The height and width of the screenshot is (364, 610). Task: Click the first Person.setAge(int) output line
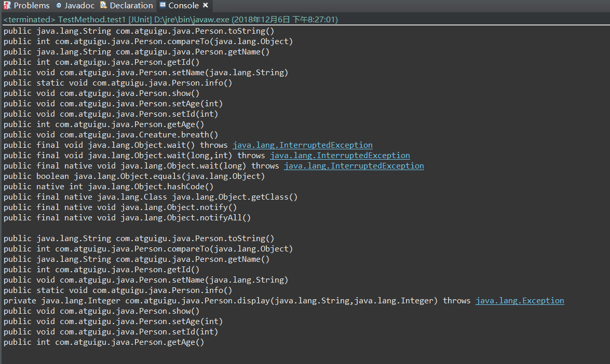coord(113,104)
